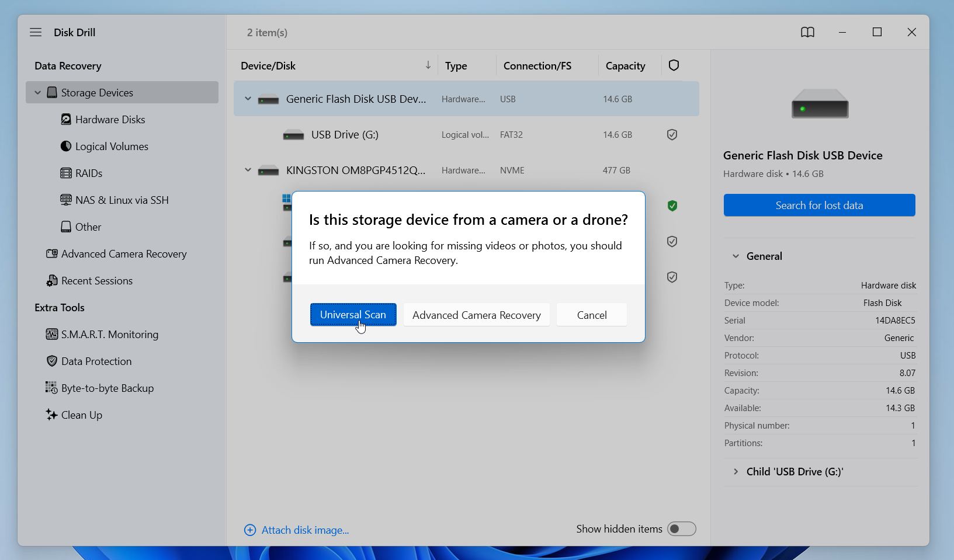
Task: Click the S.M.A.R.T. Monitoring icon
Action: click(x=51, y=334)
